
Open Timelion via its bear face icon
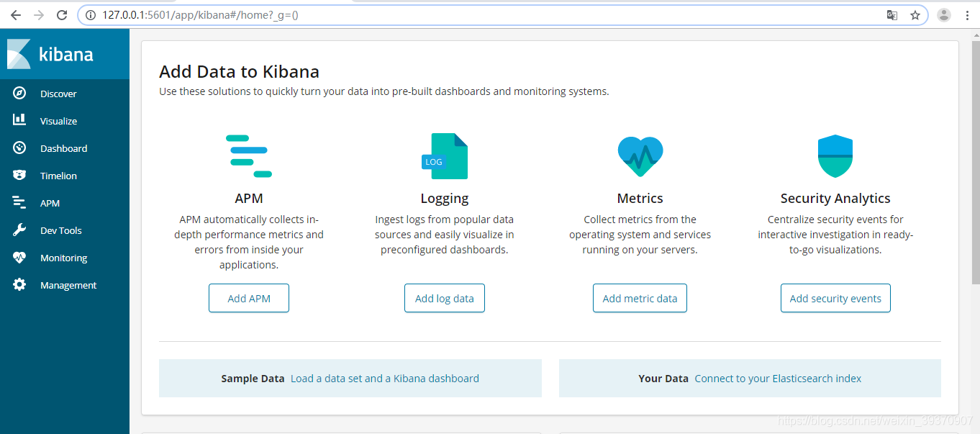[x=19, y=176]
